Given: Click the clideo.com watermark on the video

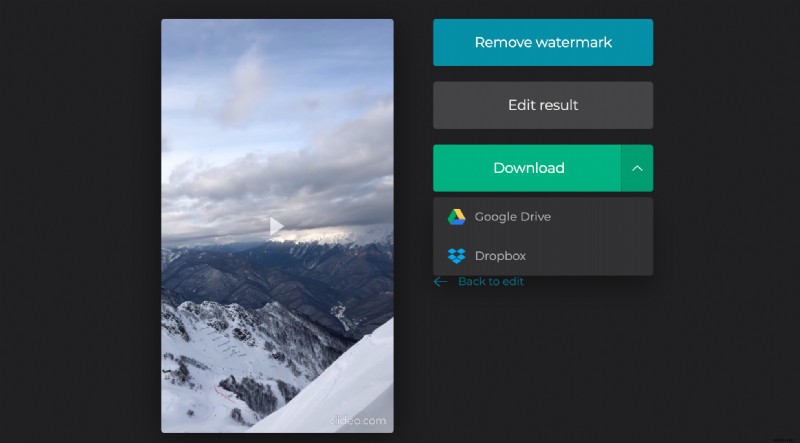Looking at the screenshot, I should click(357, 421).
